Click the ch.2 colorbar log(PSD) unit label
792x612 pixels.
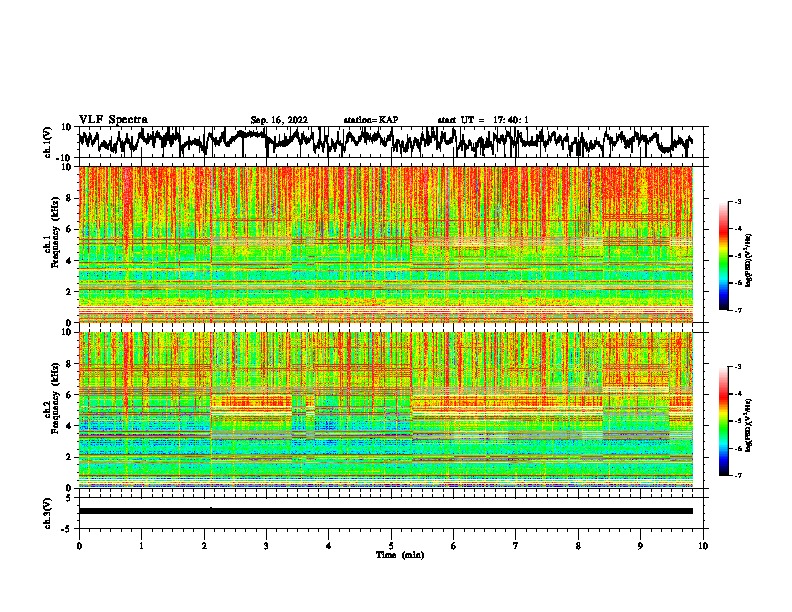(749, 425)
